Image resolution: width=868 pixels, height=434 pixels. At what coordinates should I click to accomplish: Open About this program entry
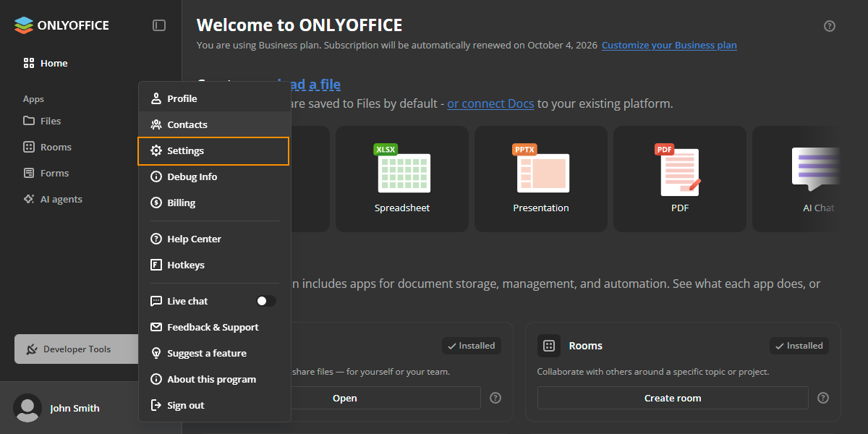click(x=215, y=379)
